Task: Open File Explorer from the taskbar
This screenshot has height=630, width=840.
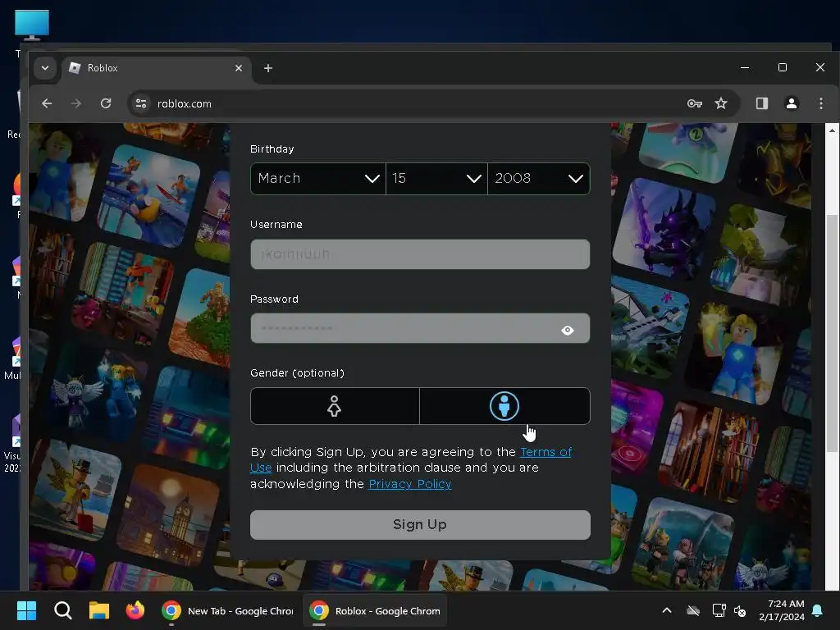Action: point(99,610)
